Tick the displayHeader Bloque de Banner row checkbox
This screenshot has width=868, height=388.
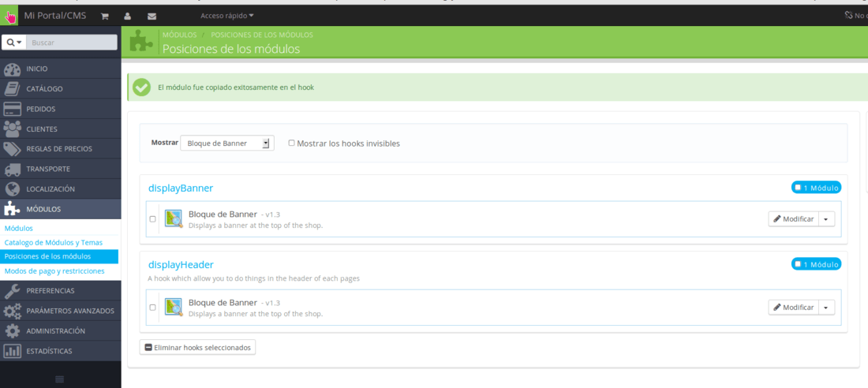click(153, 308)
